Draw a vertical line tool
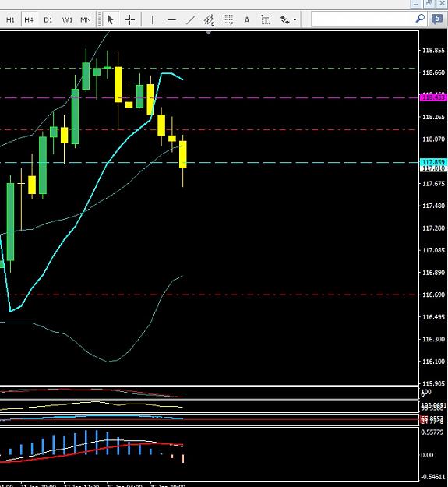This screenshot has width=448, height=487. point(152,20)
